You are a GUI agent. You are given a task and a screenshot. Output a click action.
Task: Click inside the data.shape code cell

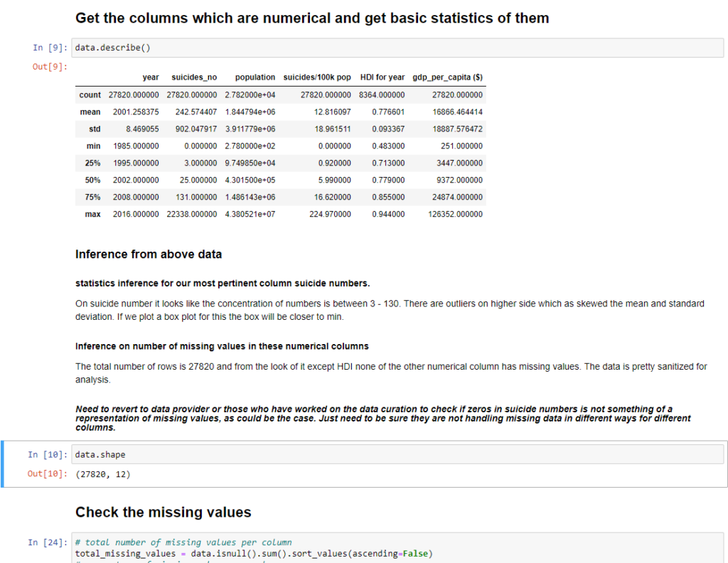pos(398,454)
